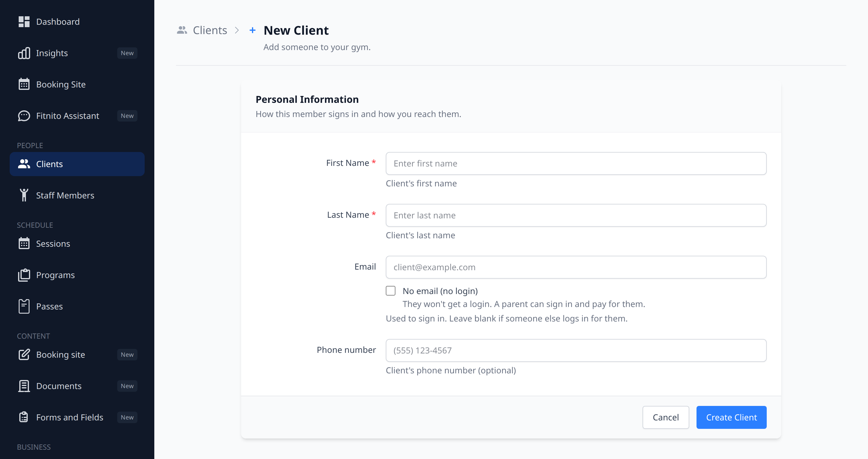Open Forms and Fields page

pos(77,417)
